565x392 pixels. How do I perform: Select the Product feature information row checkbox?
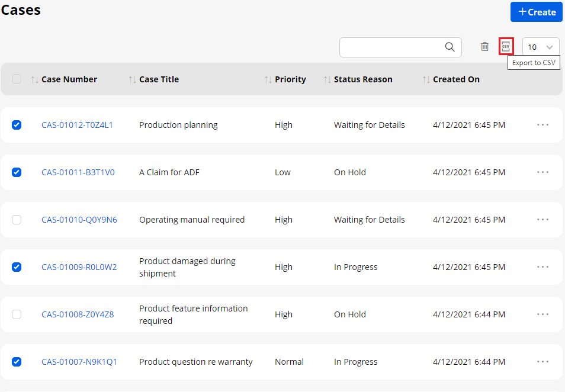point(17,314)
